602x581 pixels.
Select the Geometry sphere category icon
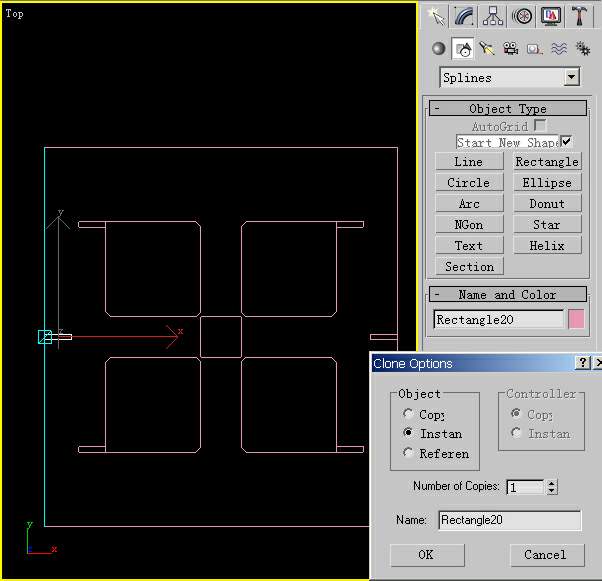[x=438, y=49]
